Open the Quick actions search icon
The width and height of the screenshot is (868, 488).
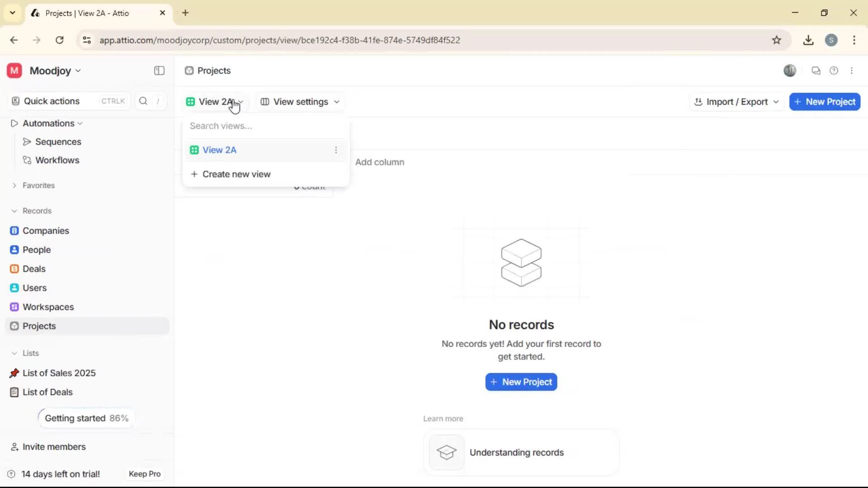143,101
